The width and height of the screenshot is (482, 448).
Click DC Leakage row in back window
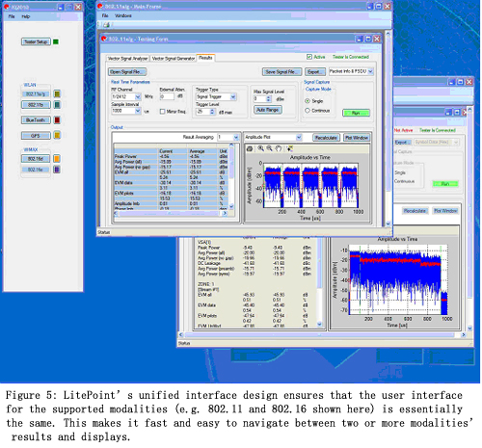click(254, 263)
